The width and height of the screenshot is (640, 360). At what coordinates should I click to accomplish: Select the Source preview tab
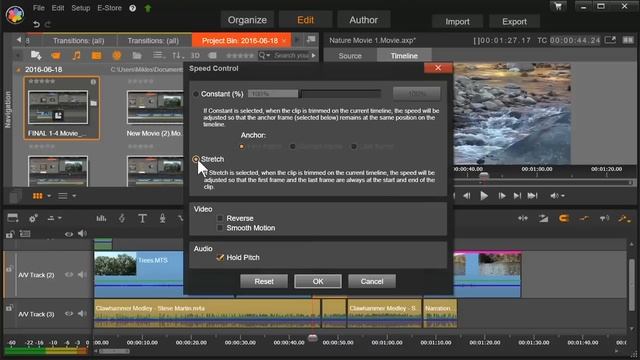[350, 56]
